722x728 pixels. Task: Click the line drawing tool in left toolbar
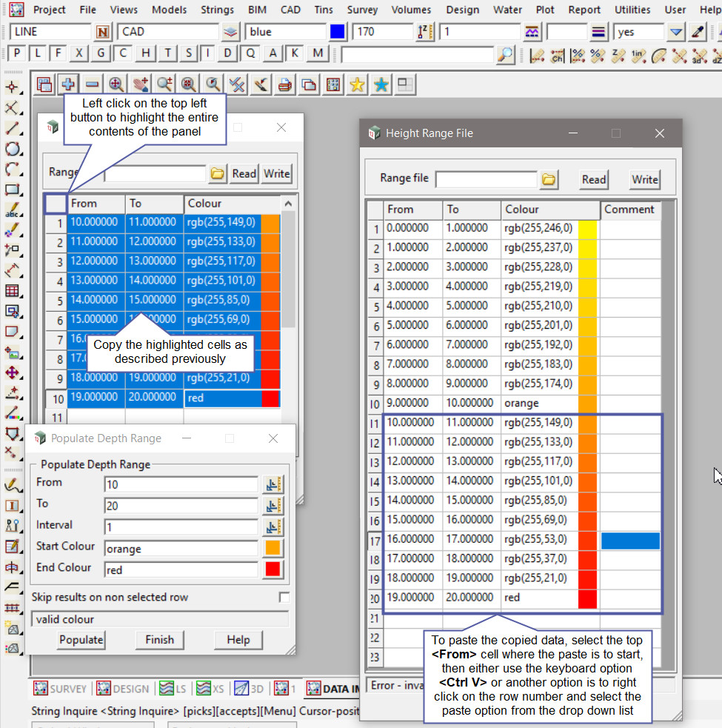(13, 128)
